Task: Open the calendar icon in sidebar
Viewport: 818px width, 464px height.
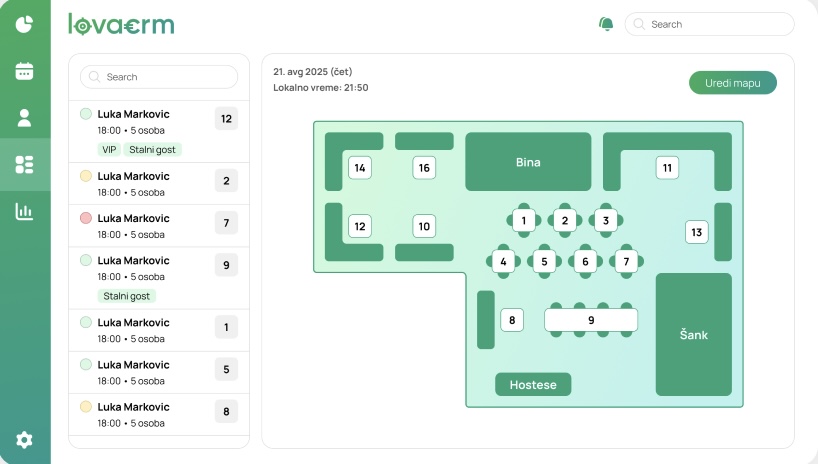Action: click(x=25, y=71)
